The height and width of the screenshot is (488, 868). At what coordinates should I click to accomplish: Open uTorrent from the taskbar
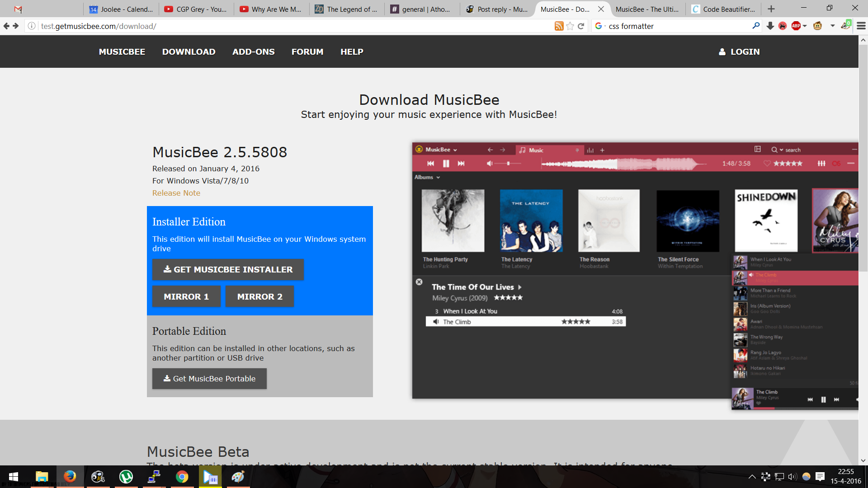pos(126,477)
